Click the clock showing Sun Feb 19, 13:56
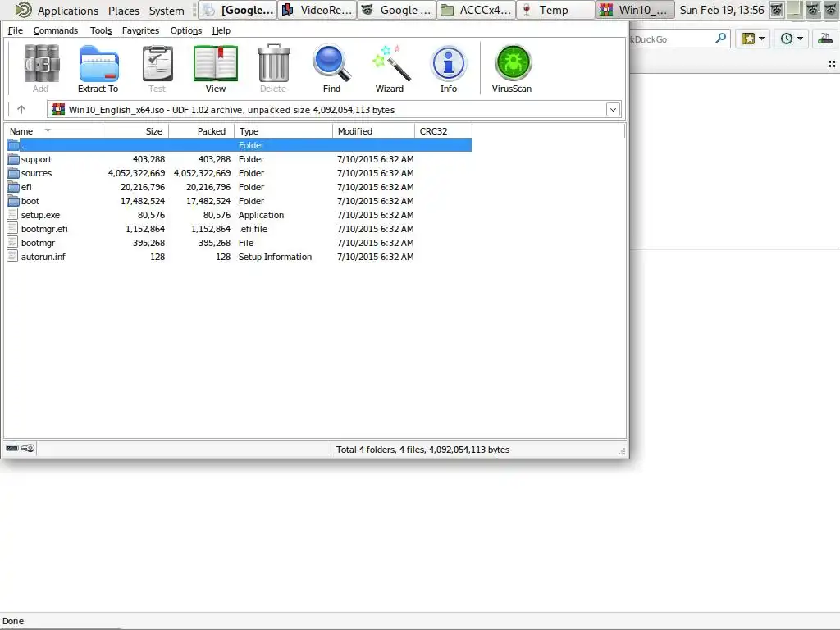Screen dimensions: 840x630 coord(722,10)
